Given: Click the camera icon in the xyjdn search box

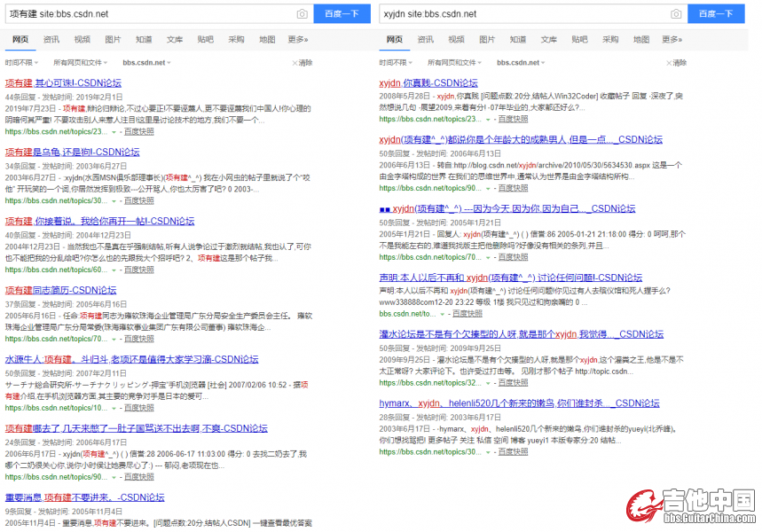Looking at the screenshot, I should coord(676,14).
